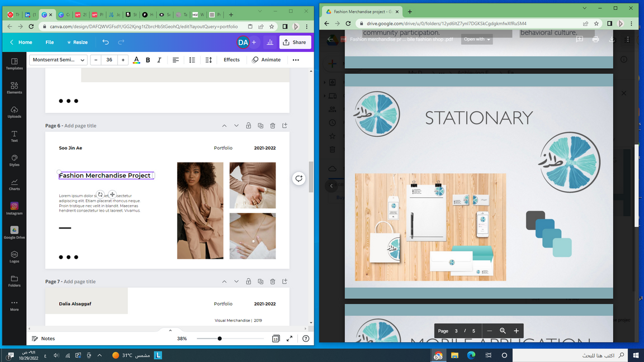The height and width of the screenshot is (362, 644).
Task: Open the Windows Start menu
Action: pos(636,355)
